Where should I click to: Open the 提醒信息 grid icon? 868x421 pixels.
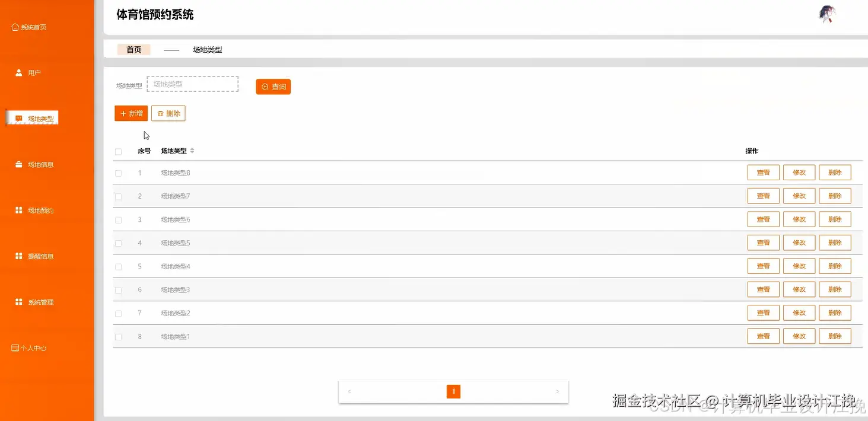(19, 256)
